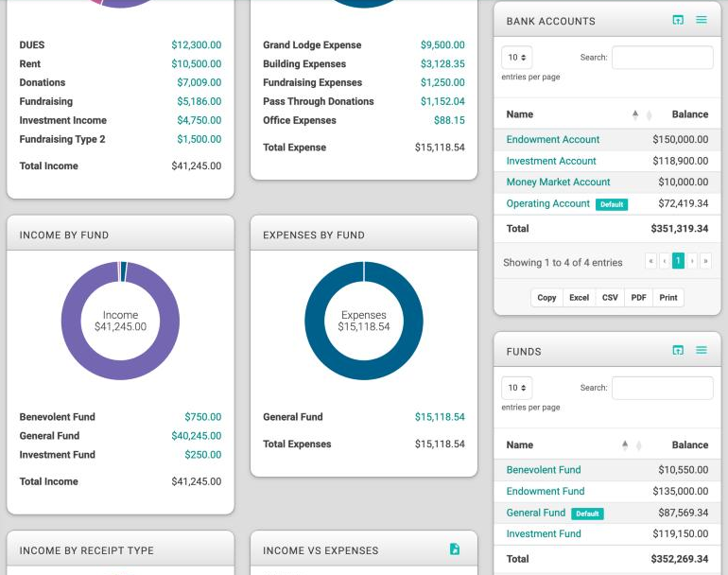
Task: Click the Donations amount $7,009.00
Action: [199, 82]
